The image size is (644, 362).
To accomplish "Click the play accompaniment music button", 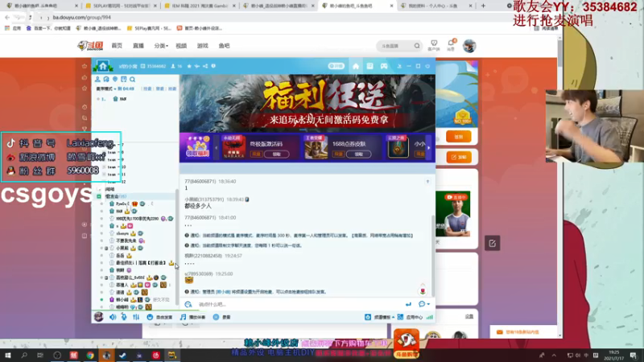I will (193, 317).
